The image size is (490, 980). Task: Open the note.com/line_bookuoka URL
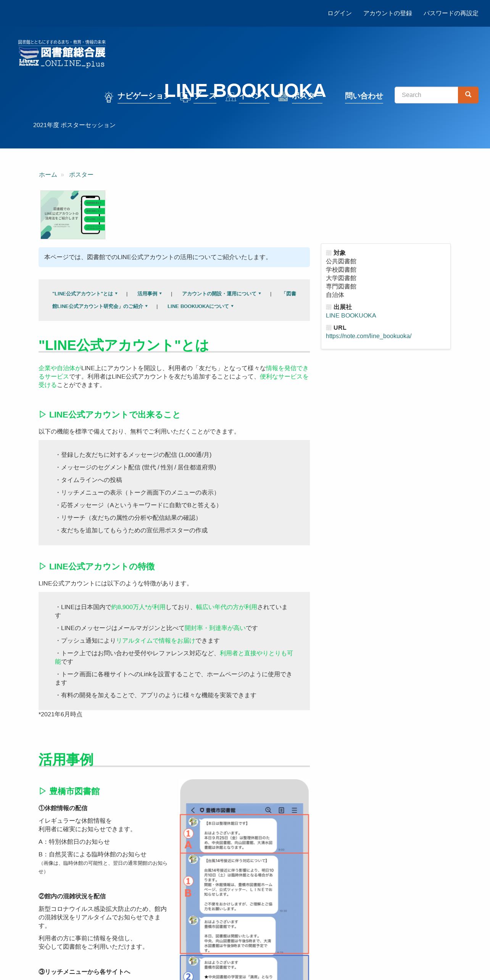point(369,336)
